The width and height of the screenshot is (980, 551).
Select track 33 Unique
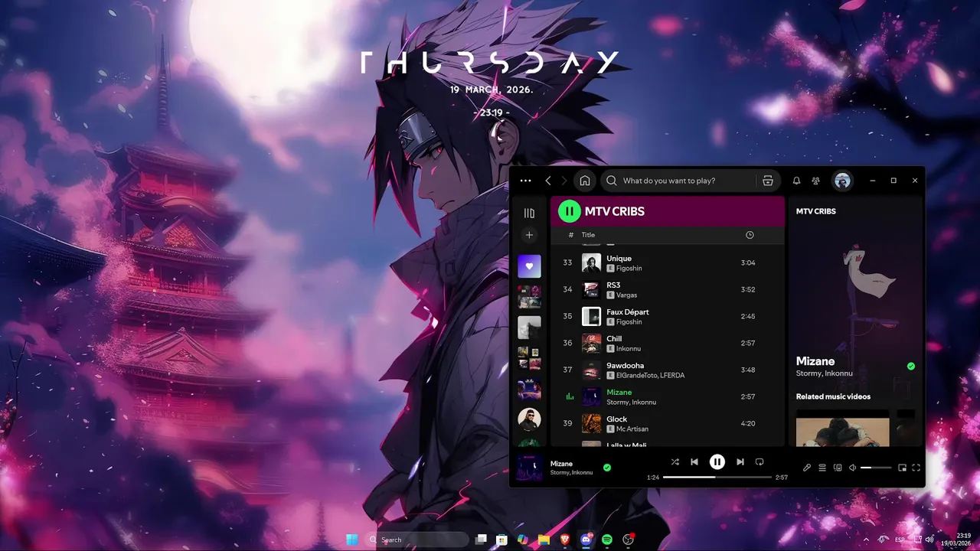point(668,262)
